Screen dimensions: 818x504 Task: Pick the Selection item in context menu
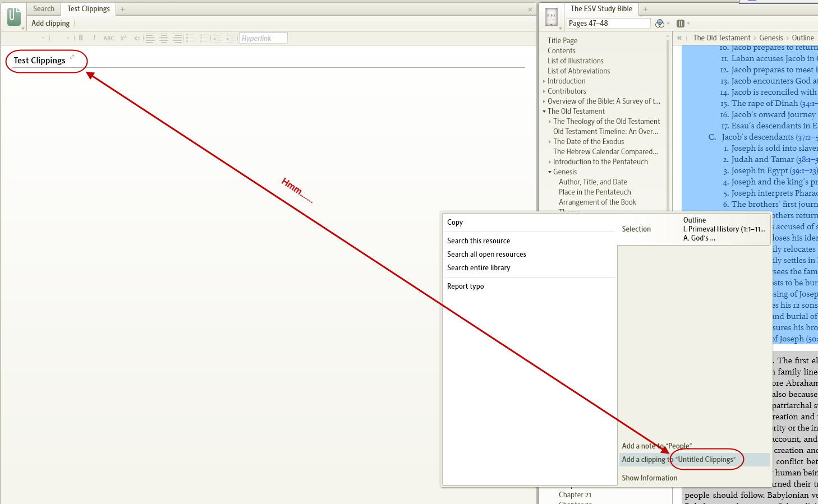pyautogui.click(x=636, y=229)
